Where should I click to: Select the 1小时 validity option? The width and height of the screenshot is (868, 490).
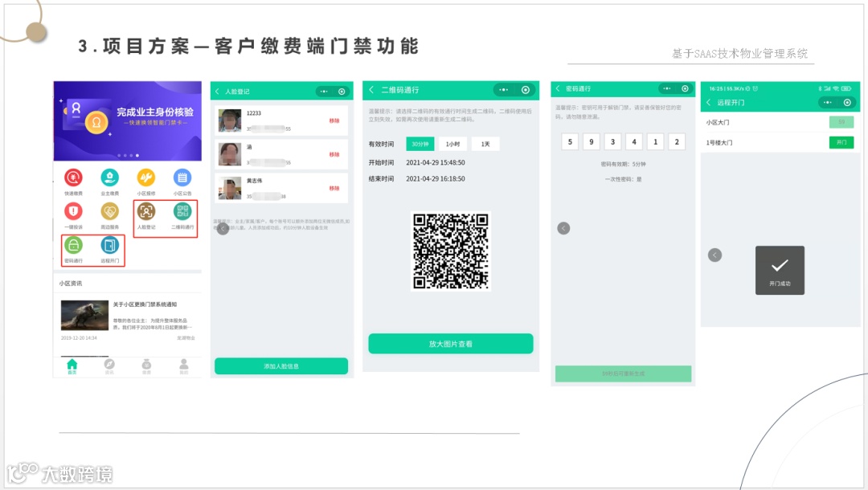point(452,144)
